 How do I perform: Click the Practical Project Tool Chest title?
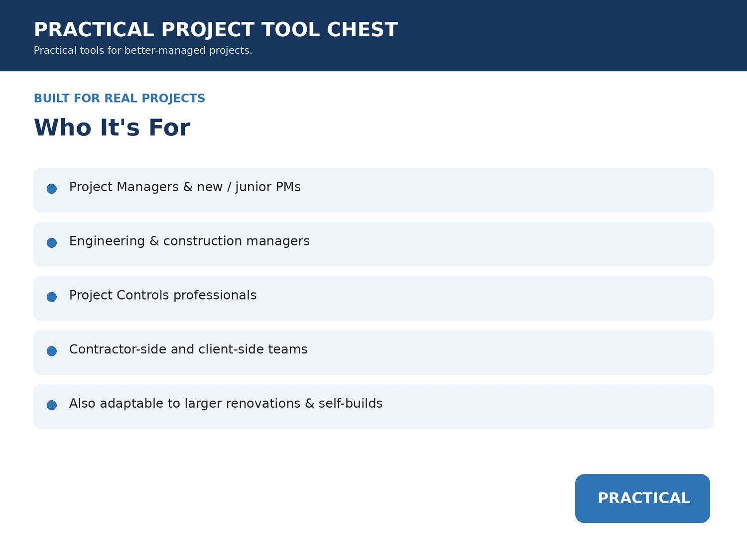tap(216, 30)
